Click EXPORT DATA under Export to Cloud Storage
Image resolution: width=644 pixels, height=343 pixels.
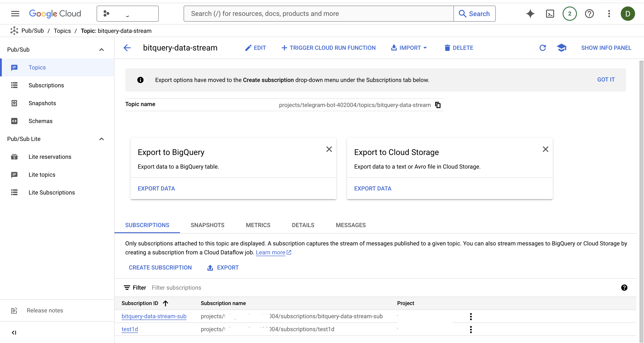point(373,188)
